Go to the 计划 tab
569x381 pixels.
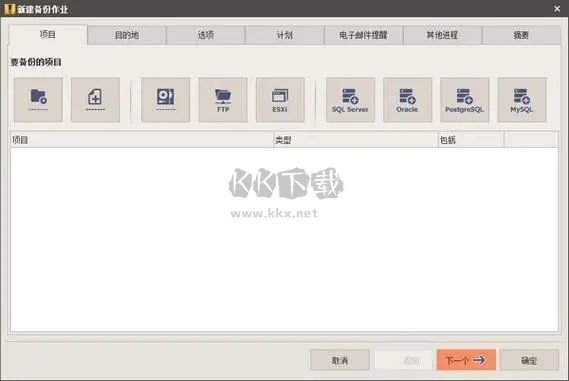284,35
